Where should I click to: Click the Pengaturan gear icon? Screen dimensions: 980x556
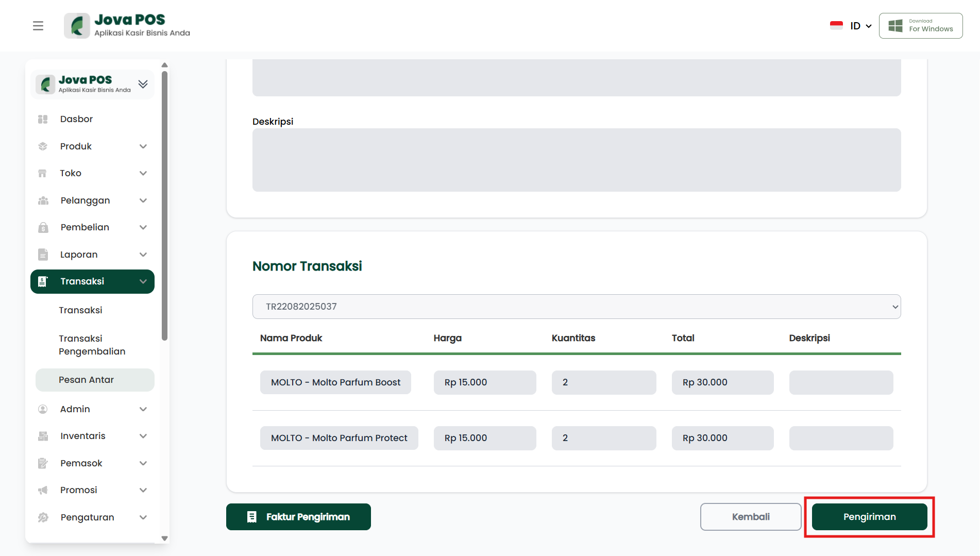tap(43, 517)
